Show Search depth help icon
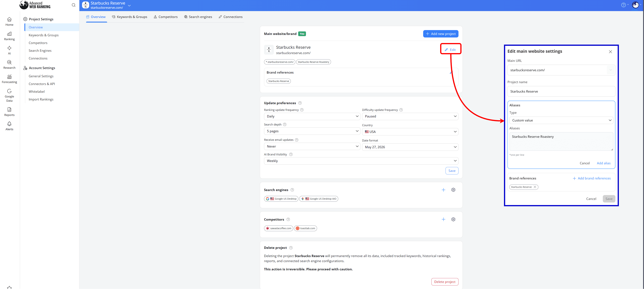The height and width of the screenshot is (289, 644). tap(285, 124)
